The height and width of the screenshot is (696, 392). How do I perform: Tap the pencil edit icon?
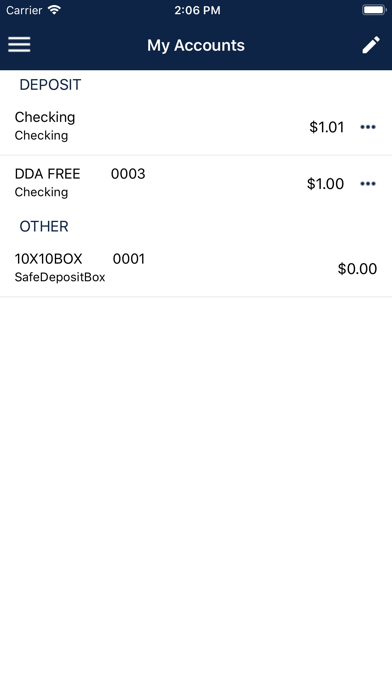pos(371,45)
